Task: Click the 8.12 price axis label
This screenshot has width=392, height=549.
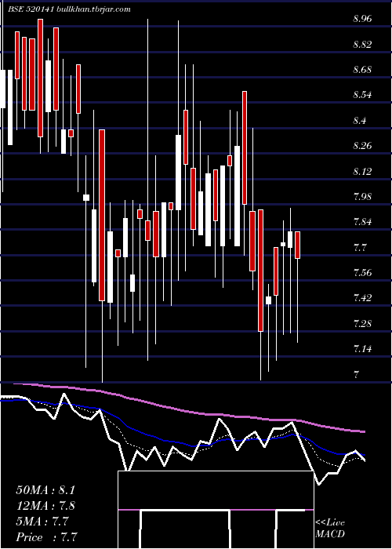Action: pos(362,171)
